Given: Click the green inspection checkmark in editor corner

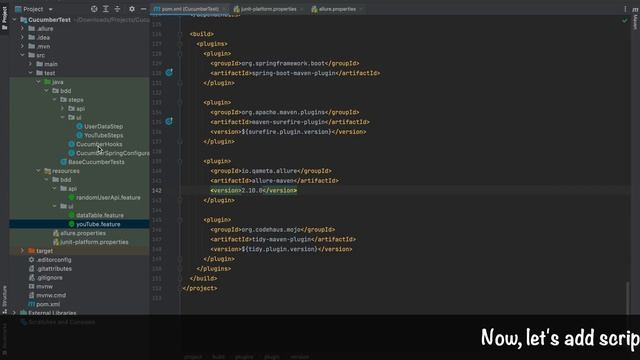Looking at the screenshot, I should click(x=624, y=20).
